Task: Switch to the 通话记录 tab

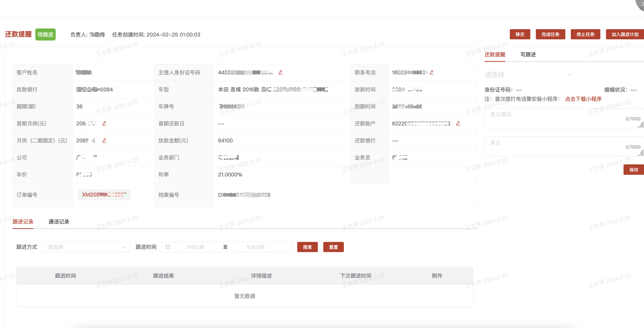Action: click(59, 222)
